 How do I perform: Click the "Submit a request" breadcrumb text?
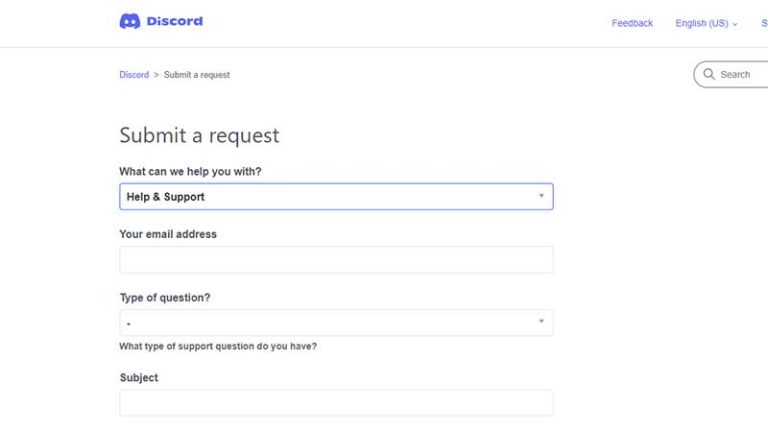click(196, 74)
